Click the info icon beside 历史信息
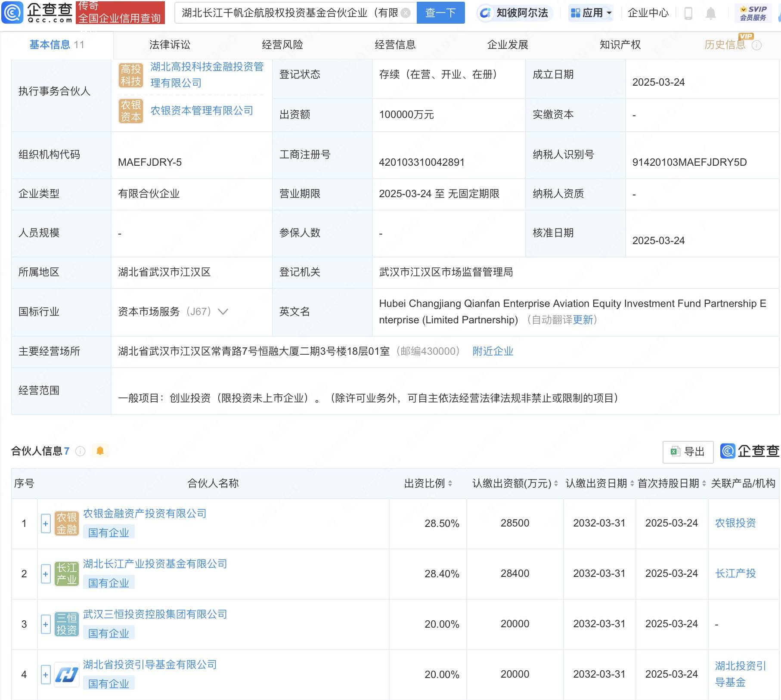Image resolution: width=781 pixels, height=700 pixels. (x=757, y=45)
